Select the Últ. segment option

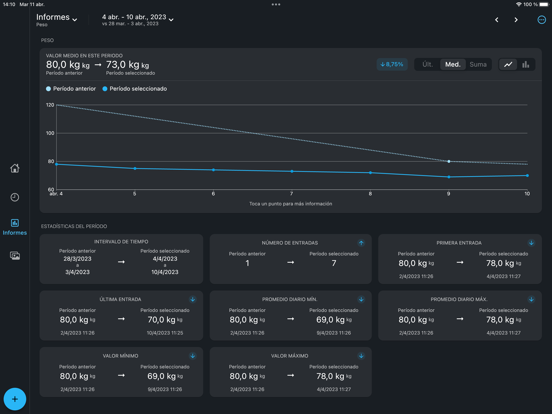(427, 64)
